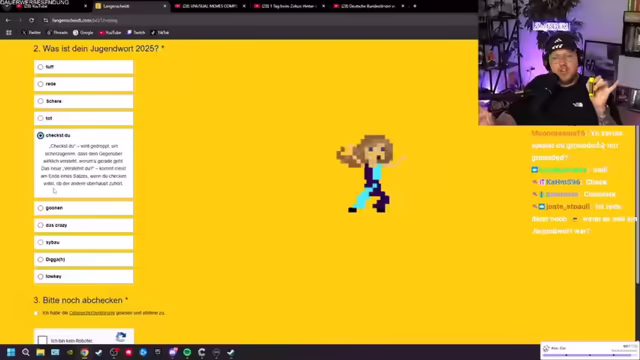Go back with the browser back arrow
Viewport: 640px width, 360px height.
click(8, 20)
